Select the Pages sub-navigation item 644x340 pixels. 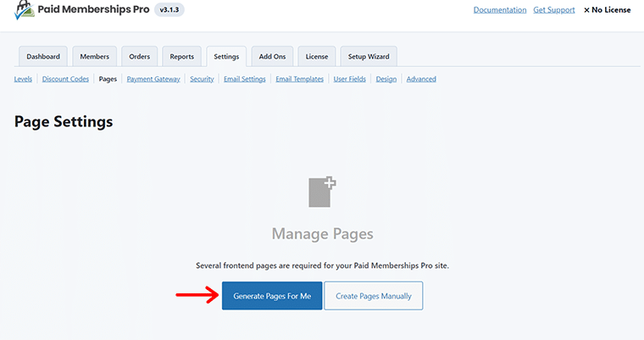coord(108,79)
